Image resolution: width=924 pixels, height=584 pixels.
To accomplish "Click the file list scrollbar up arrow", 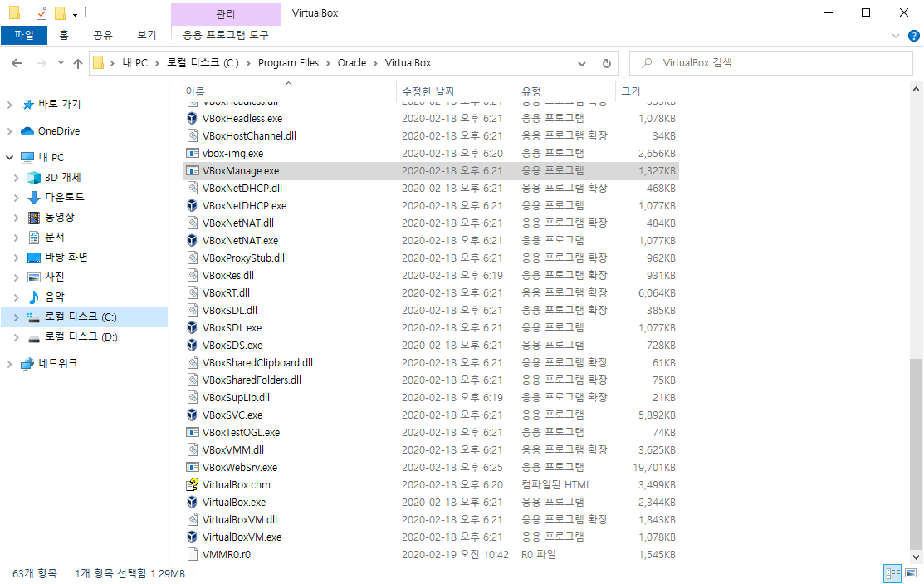I will click(x=916, y=89).
